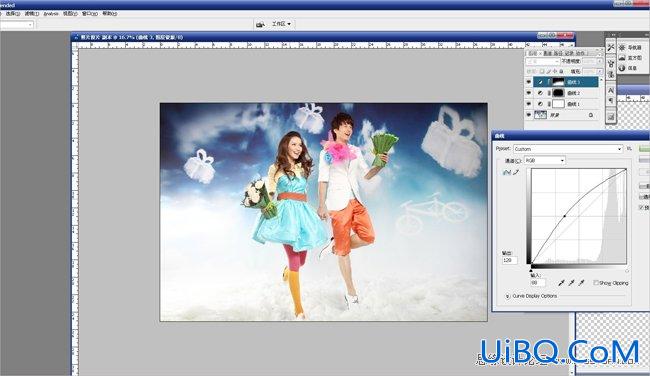Click the 曲线 1 adjustment layer icon

[x=540, y=104]
